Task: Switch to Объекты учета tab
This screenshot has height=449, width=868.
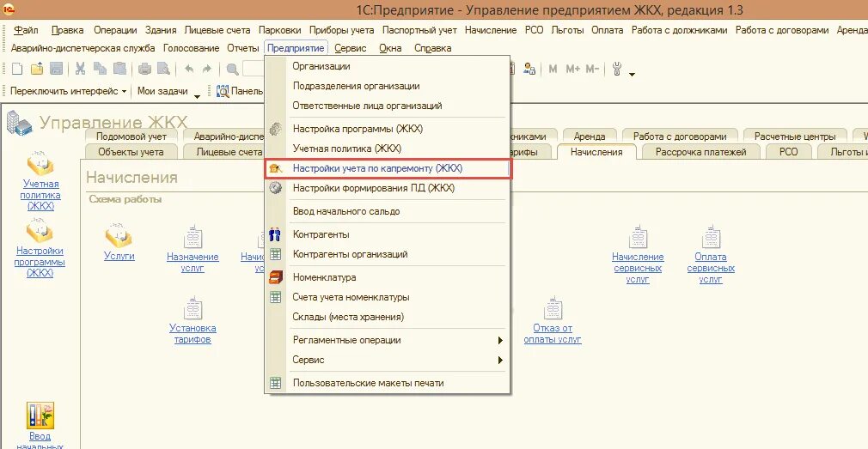Action: pos(131,151)
